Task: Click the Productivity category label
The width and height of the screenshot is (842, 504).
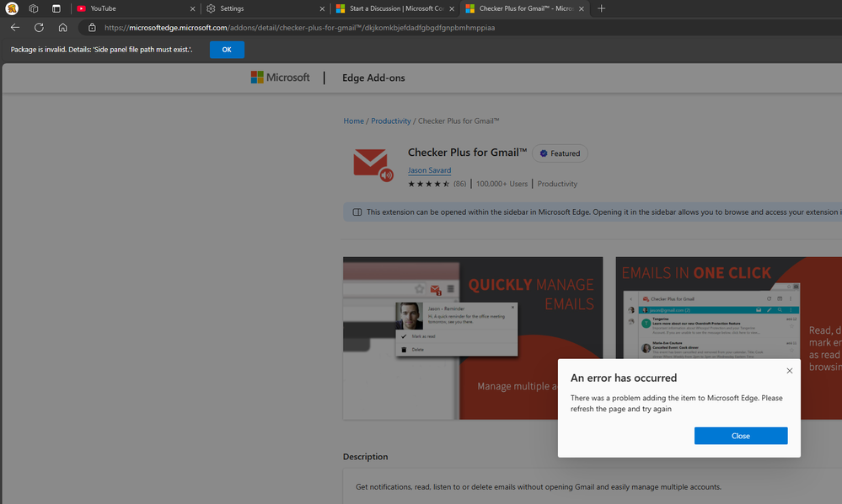Action: point(557,184)
